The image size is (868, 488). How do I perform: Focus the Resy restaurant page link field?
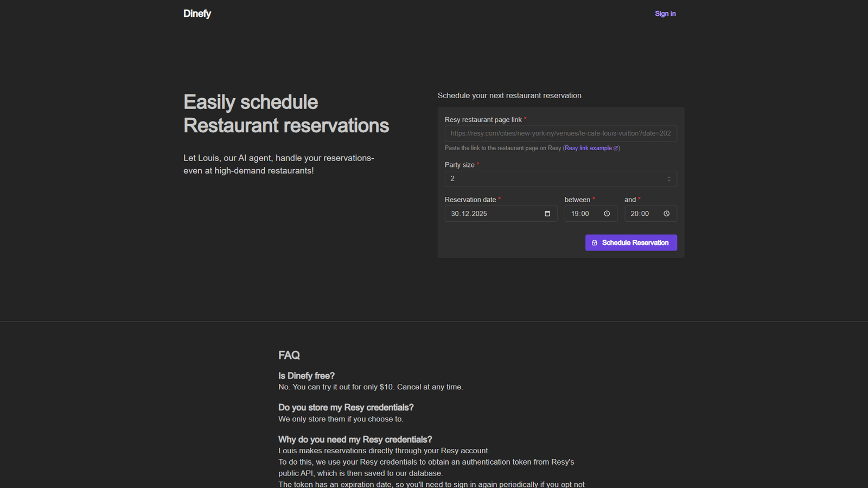click(561, 133)
